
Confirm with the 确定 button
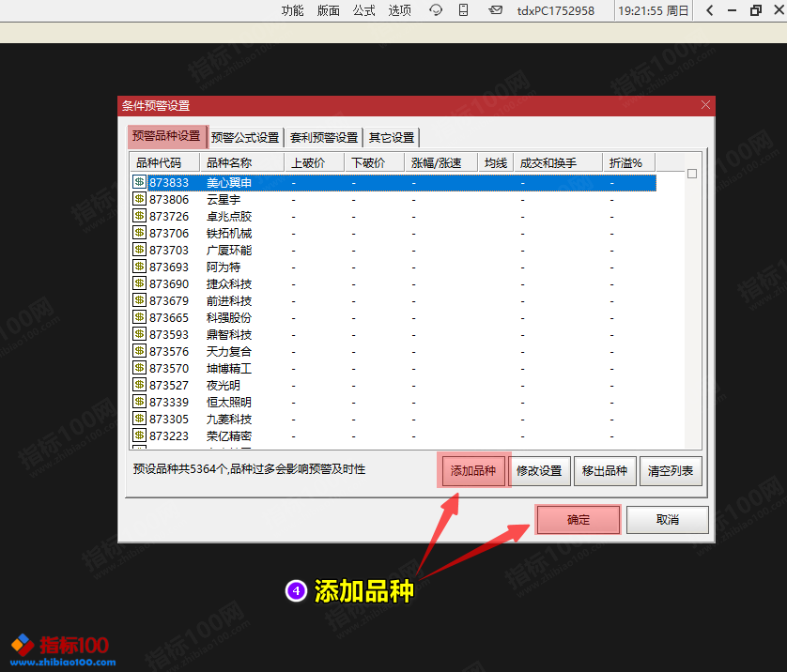coord(579,520)
